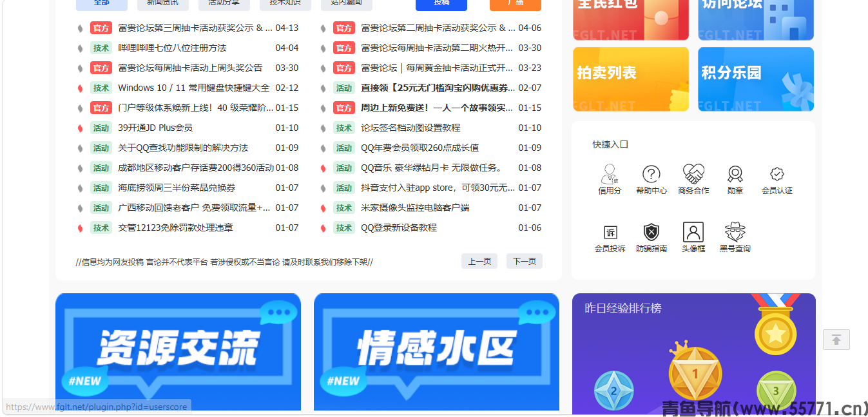Image resolution: width=868 pixels, height=417 pixels.
Task: Open 抖音支付入驻app store post
Action: (438, 188)
